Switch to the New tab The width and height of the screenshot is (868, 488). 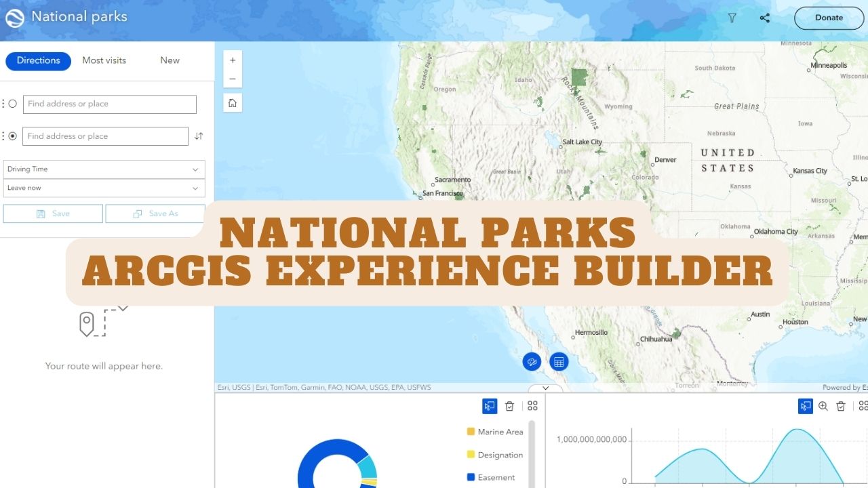click(169, 60)
